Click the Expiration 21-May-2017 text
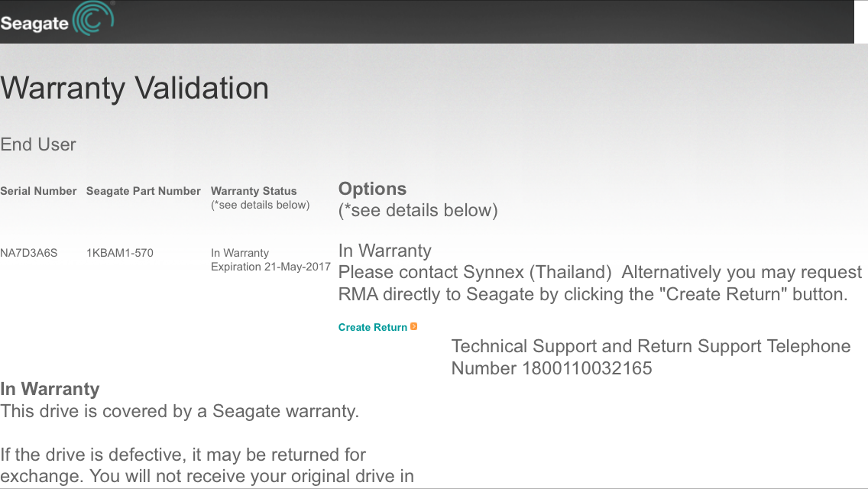This screenshot has height=489, width=868. (270, 267)
